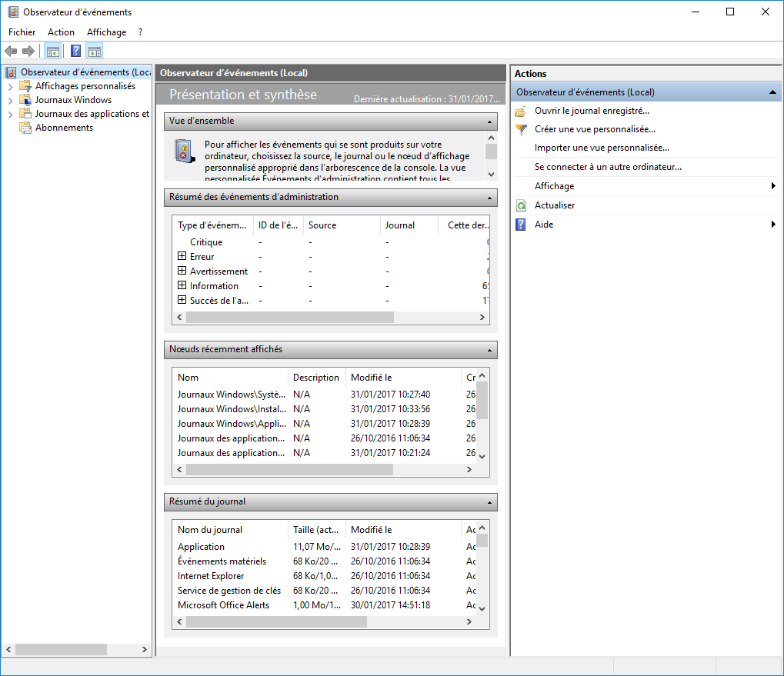Select Abonnements in the tree

[x=64, y=128]
